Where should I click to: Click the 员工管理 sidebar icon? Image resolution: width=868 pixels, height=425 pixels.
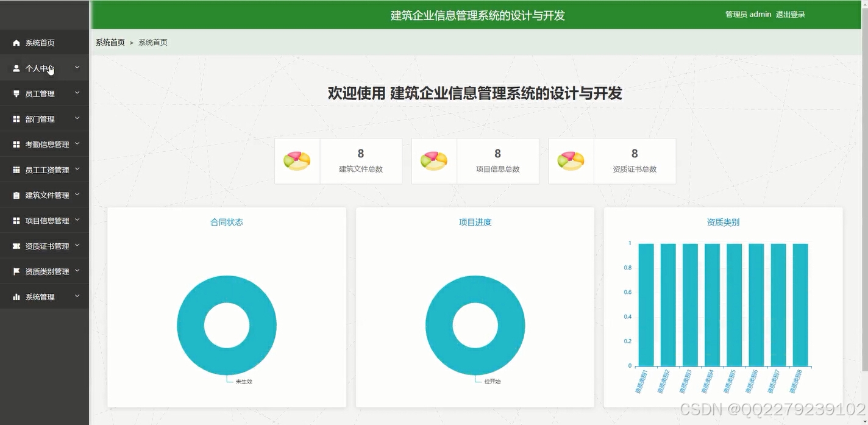point(16,93)
